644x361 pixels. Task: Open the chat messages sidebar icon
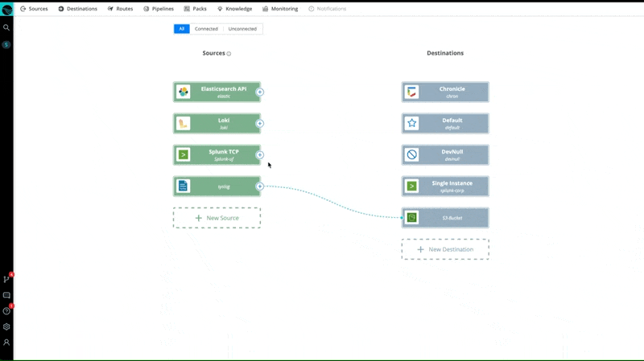pos(6,295)
